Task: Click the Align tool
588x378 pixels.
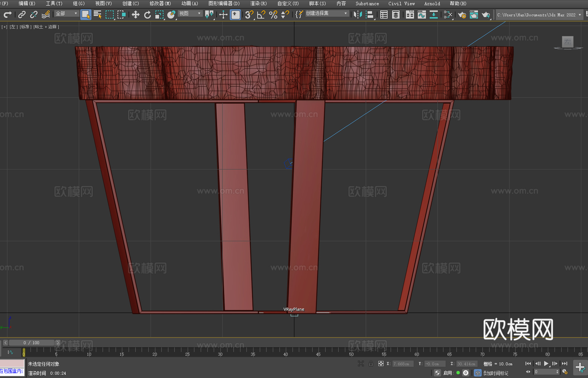Action: [x=370, y=14]
